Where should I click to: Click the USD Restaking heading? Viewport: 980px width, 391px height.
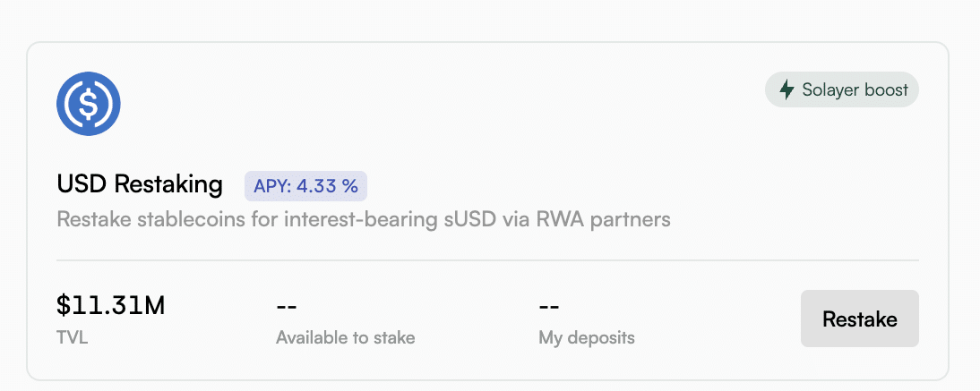pos(140,185)
